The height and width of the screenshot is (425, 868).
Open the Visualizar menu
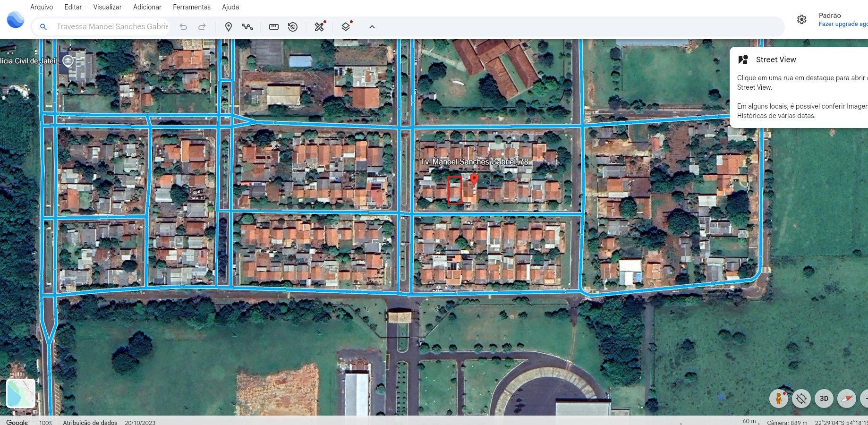[x=107, y=7]
